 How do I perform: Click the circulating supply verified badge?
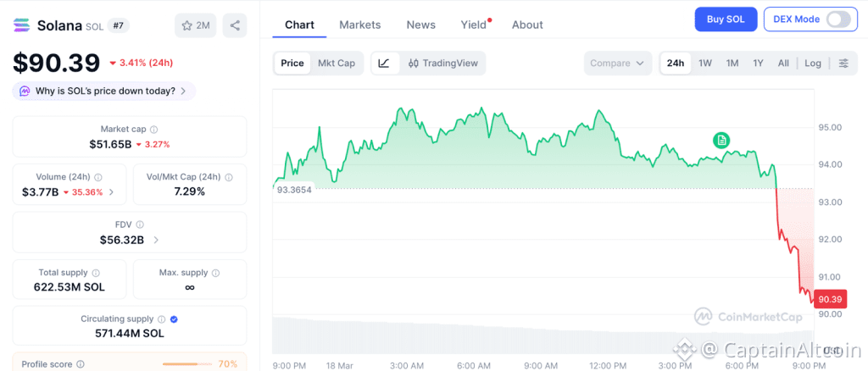coord(174,318)
